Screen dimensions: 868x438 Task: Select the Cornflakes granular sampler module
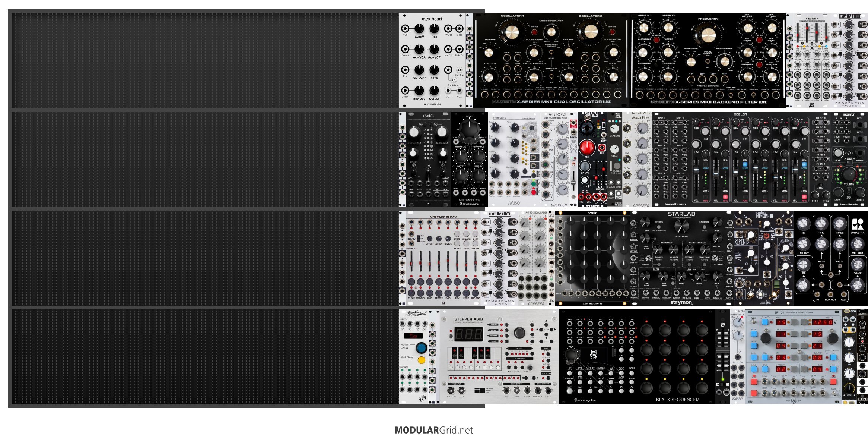coord(514,160)
